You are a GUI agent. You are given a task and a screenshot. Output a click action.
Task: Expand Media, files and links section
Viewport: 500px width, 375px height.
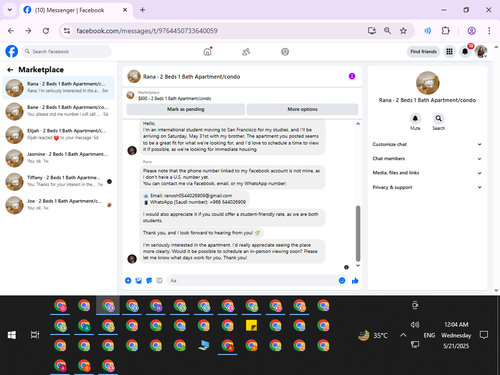click(427, 173)
